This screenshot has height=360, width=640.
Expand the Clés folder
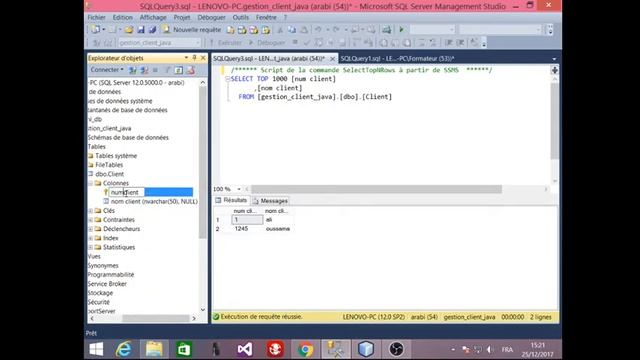[91, 211]
